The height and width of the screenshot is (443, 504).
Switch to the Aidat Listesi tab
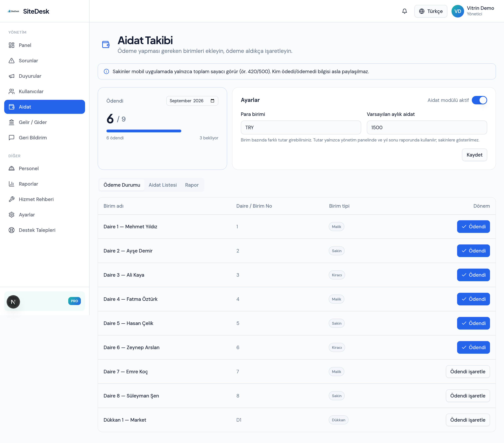coord(163,185)
